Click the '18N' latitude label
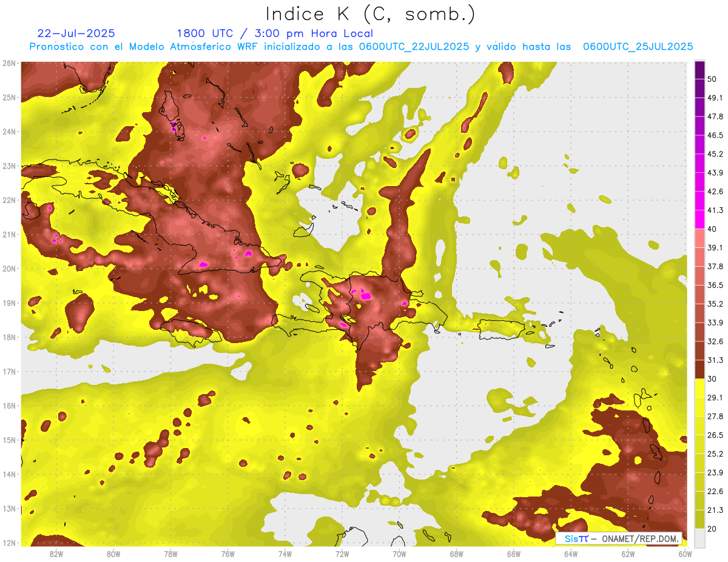 pos(9,337)
